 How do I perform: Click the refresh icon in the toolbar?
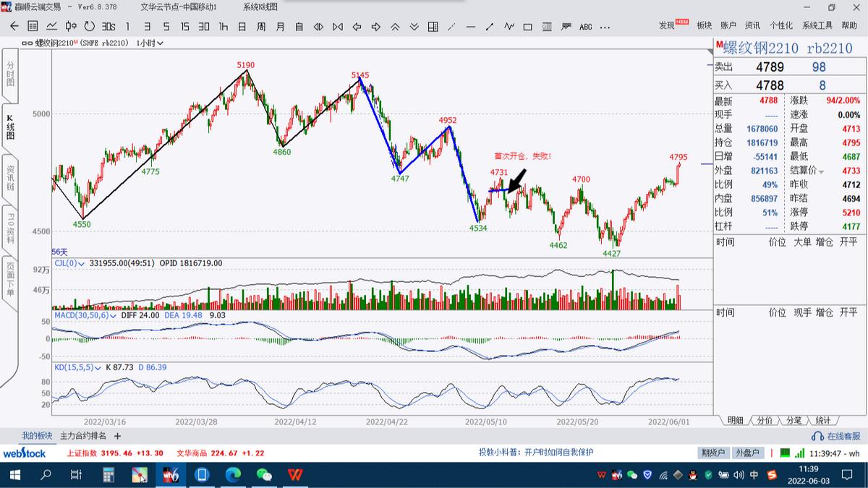(90, 27)
